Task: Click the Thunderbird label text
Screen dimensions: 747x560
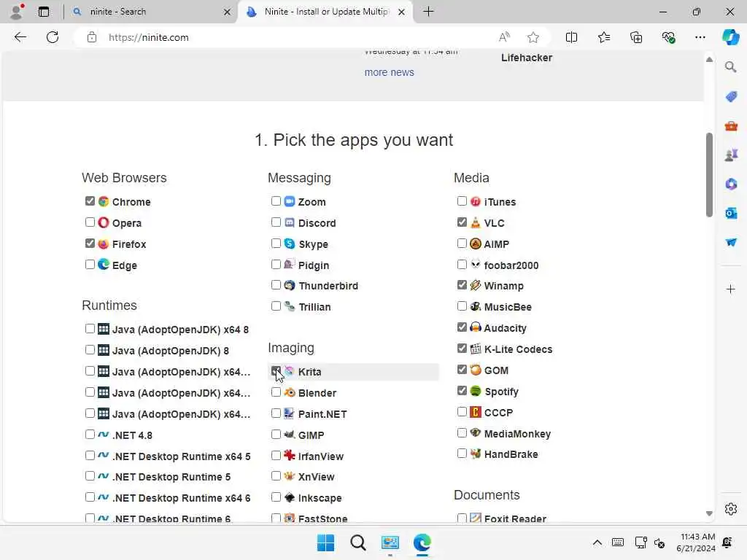Action: 328,286
